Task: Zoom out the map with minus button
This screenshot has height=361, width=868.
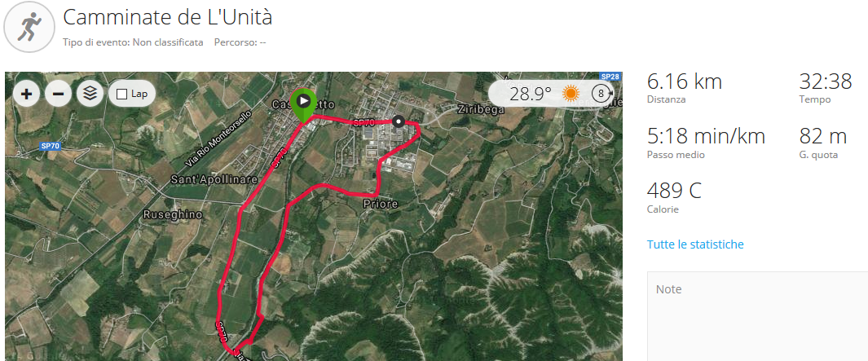Action: (58, 94)
